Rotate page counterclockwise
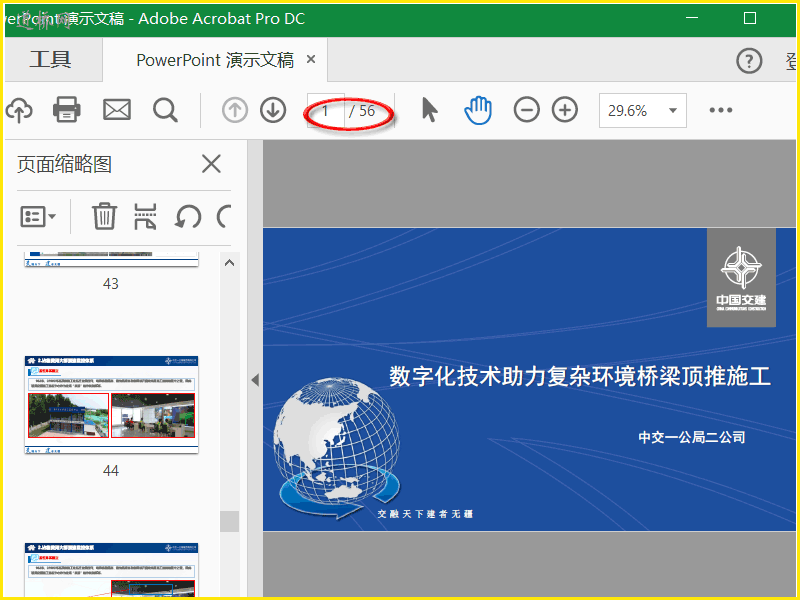This screenshot has height=600, width=800. coord(188,217)
